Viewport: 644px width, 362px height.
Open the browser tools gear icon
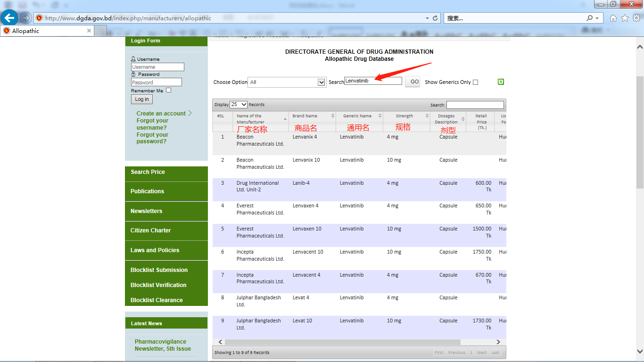(636, 18)
